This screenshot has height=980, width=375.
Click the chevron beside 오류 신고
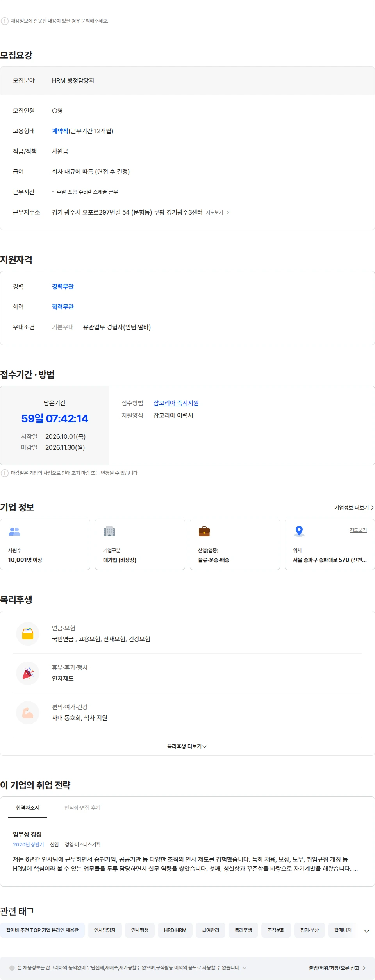[x=364, y=968]
